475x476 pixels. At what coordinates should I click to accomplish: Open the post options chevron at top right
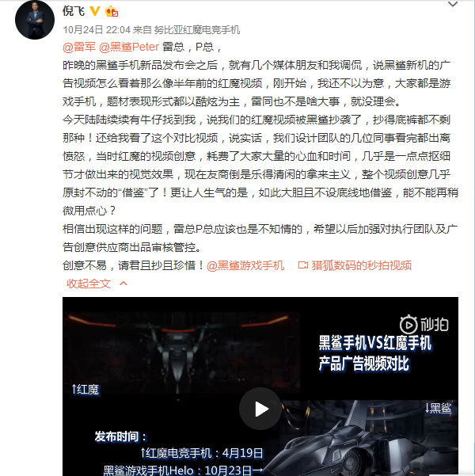coord(453,4)
